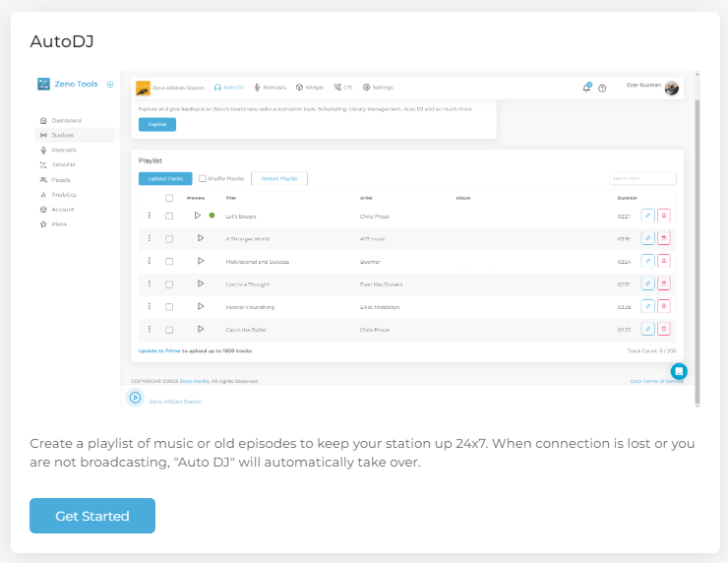Click the Zeno Tools logo

tap(68, 84)
